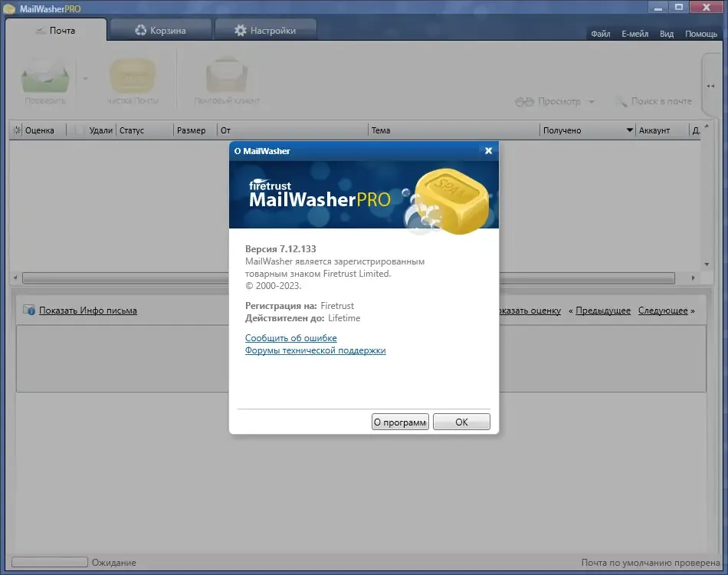
Task: Maximize the MailWasherPRO window
Action: [x=679, y=7]
